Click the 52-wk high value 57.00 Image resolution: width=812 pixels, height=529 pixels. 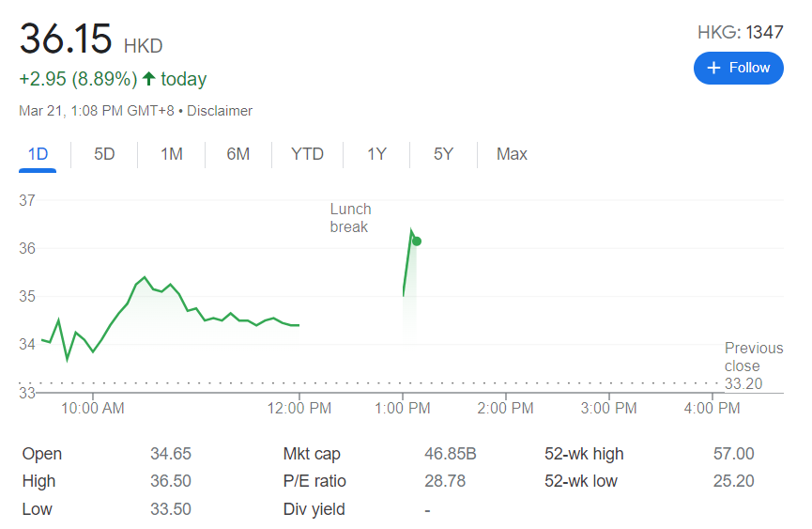pos(733,454)
